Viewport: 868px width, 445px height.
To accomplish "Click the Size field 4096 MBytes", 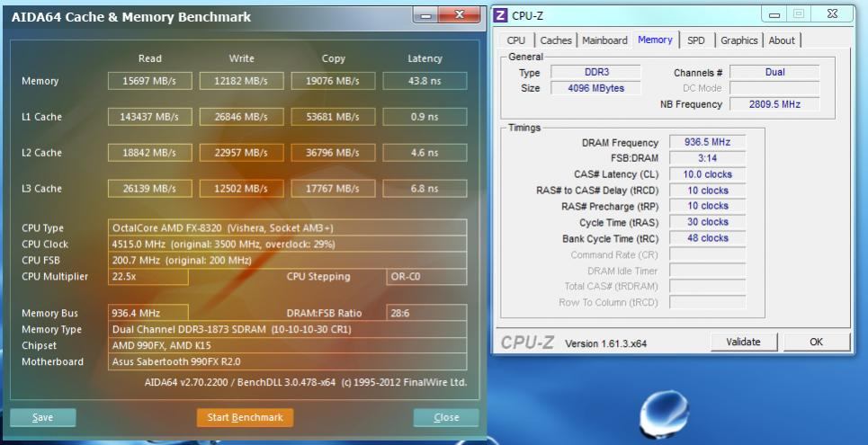I will pyautogui.click(x=595, y=88).
